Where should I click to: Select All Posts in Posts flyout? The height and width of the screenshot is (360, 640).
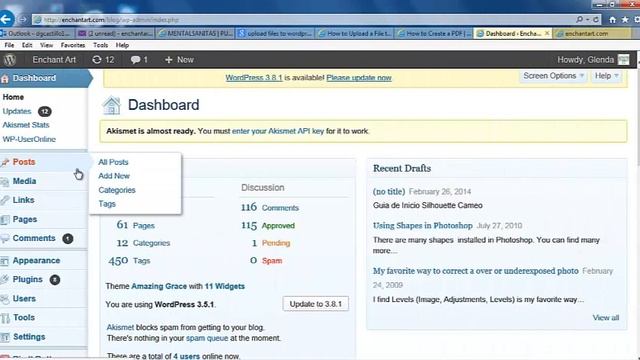click(x=113, y=162)
